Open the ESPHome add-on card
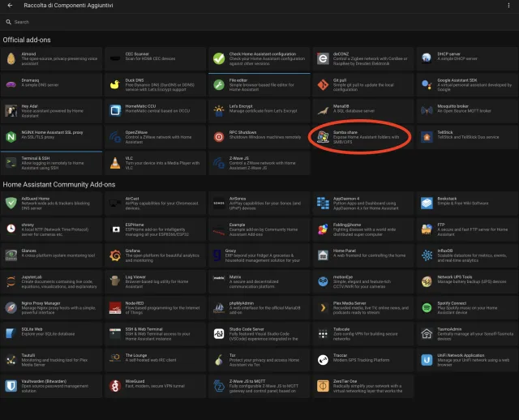 pyautogui.click(x=155, y=228)
